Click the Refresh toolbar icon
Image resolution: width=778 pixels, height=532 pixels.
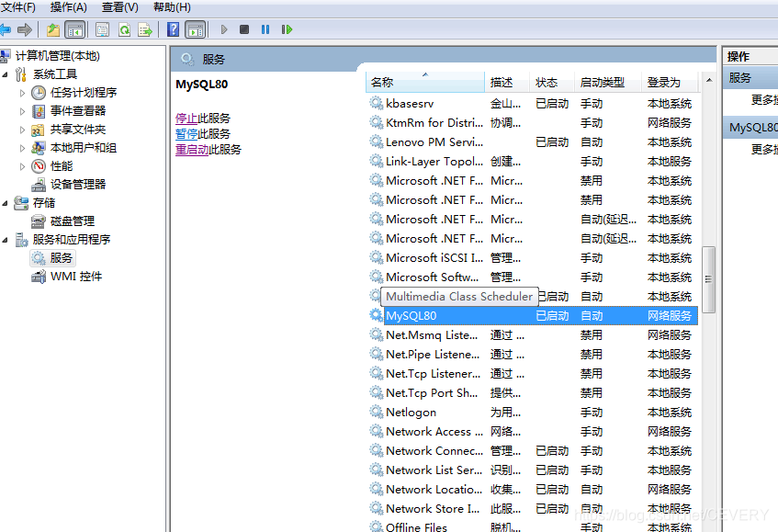point(124,29)
